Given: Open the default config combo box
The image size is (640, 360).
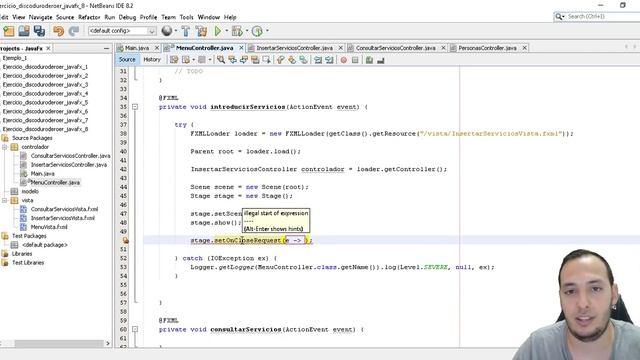Looking at the screenshot, I should (x=122, y=31).
